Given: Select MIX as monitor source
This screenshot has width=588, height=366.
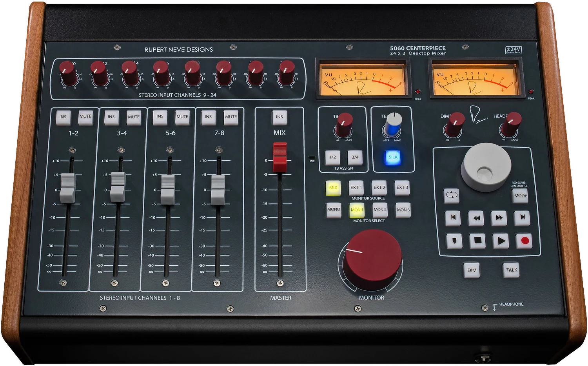Looking at the screenshot, I should [x=333, y=188].
